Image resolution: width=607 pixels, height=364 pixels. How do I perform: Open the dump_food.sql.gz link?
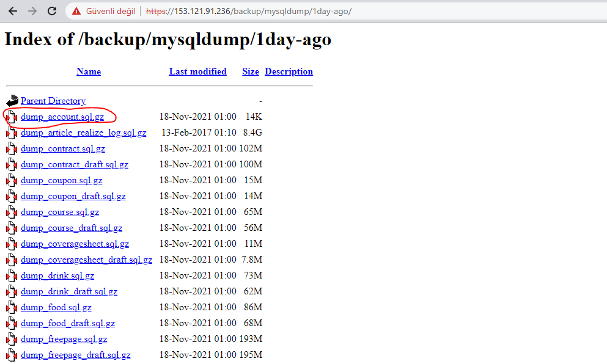coord(56,307)
